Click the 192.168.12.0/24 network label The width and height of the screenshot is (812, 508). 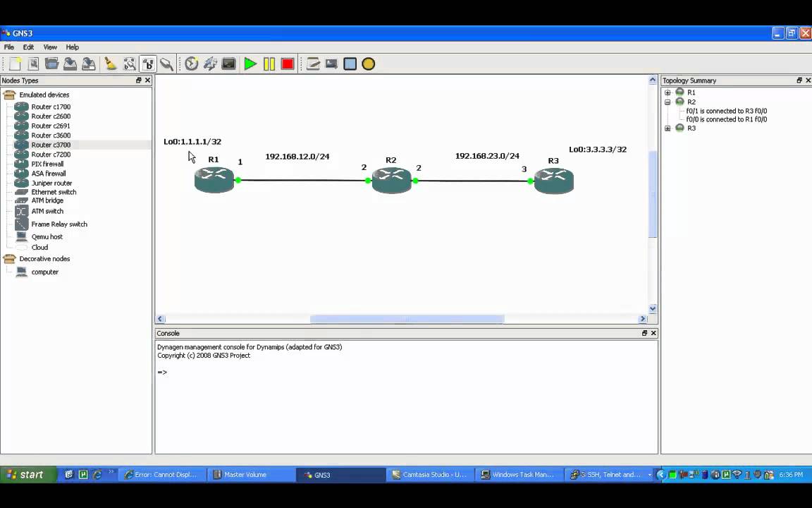click(x=297, y=157)
